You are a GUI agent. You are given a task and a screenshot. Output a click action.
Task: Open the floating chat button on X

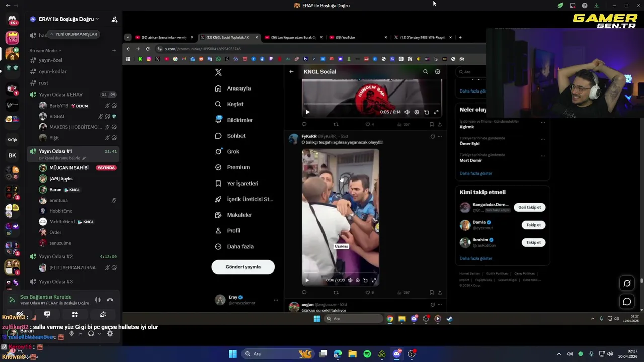627,302
